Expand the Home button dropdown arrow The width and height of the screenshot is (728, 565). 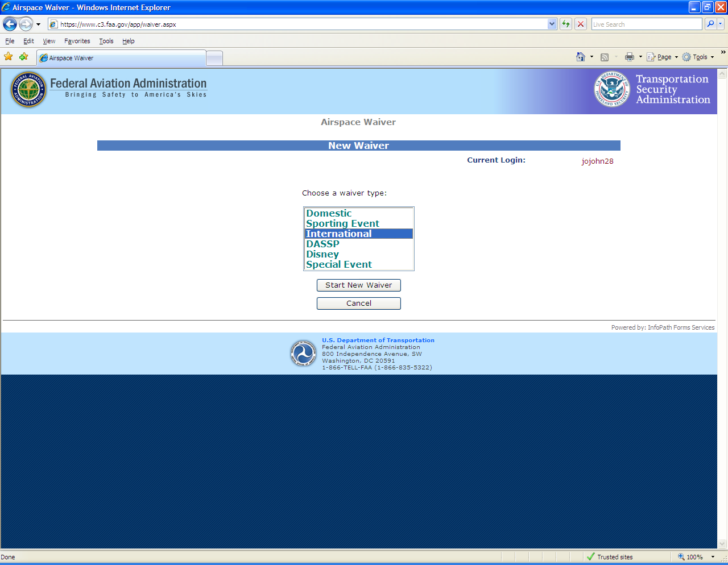coord(591,57)
